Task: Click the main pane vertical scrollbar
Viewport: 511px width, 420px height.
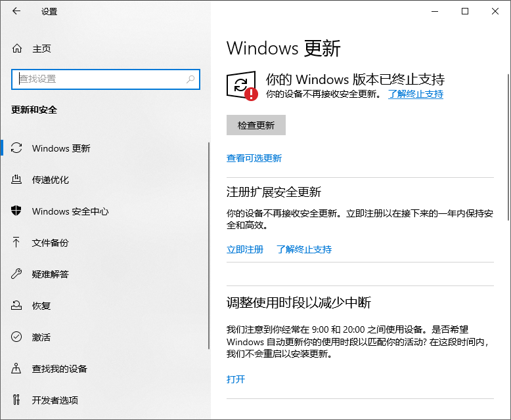Action: coord(508,148)
